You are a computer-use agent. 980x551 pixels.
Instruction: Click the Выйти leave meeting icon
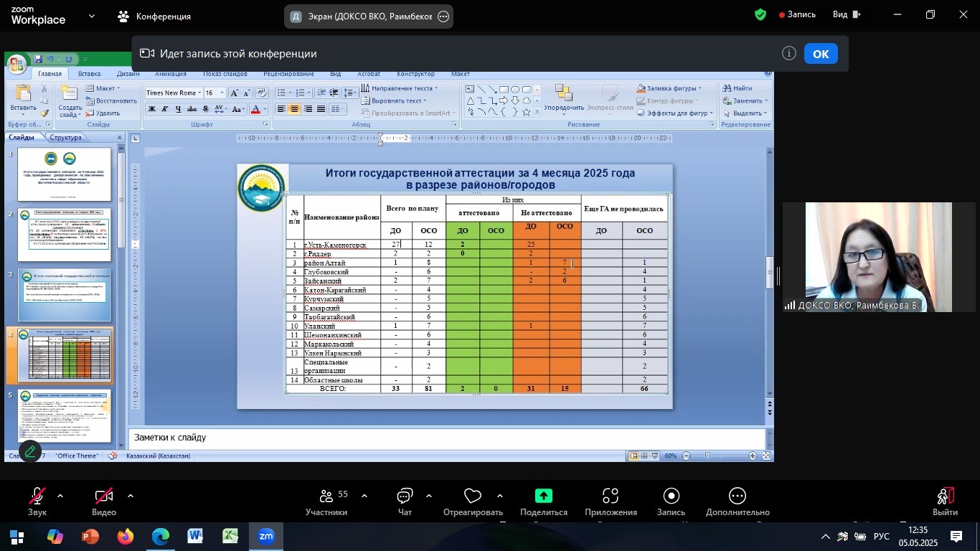click(946, 496)
